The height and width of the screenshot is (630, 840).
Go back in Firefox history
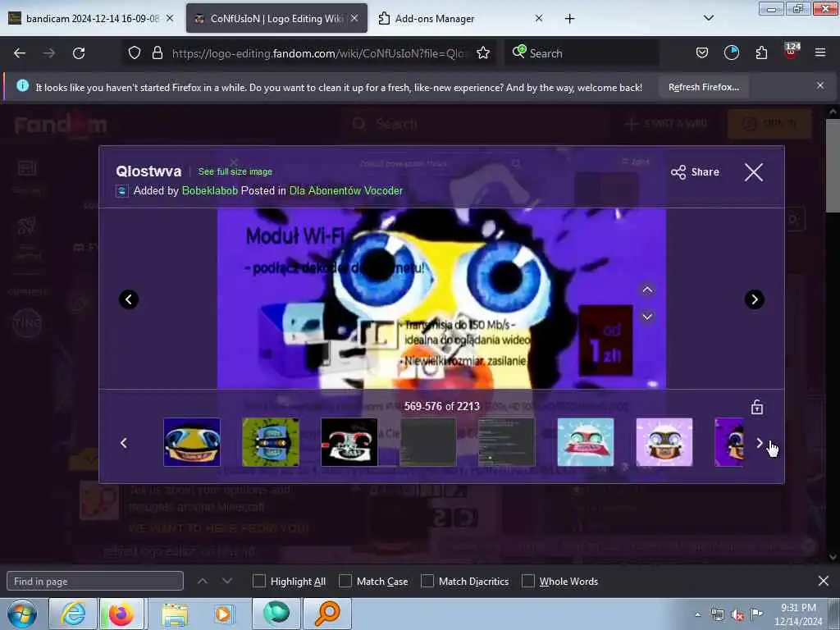20,53
